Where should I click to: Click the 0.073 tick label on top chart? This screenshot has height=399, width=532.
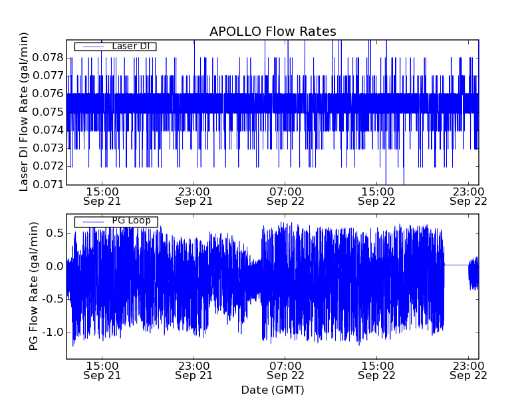[48, 148]
